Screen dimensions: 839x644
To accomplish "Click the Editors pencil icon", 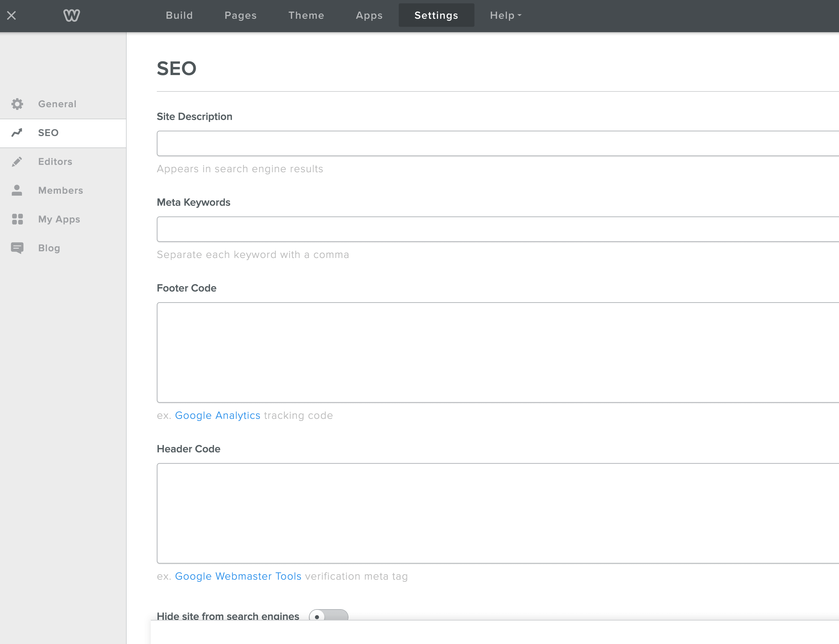I will click(17, 161).
